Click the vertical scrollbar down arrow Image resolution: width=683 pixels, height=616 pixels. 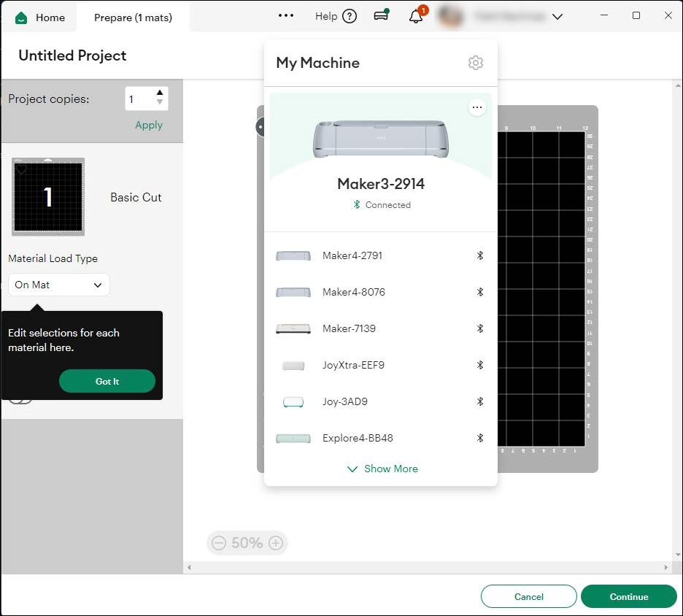tap(678, 555)
